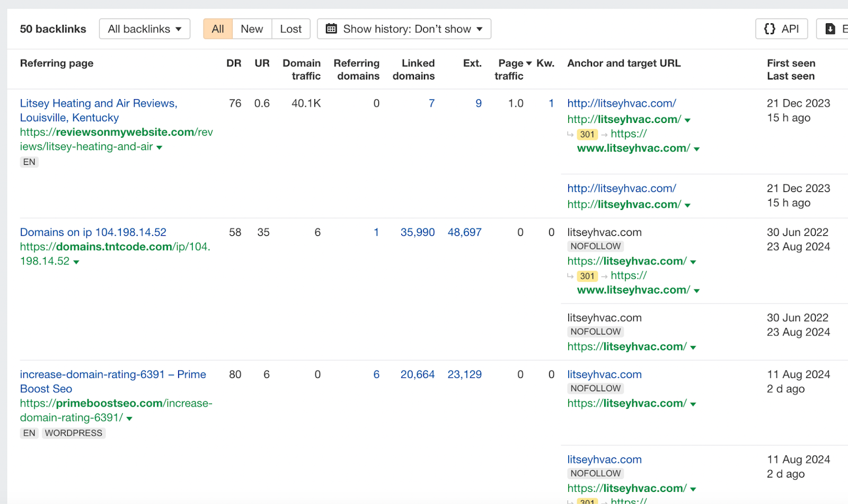
Task: Click DR value 76
Action: point(235,103)
